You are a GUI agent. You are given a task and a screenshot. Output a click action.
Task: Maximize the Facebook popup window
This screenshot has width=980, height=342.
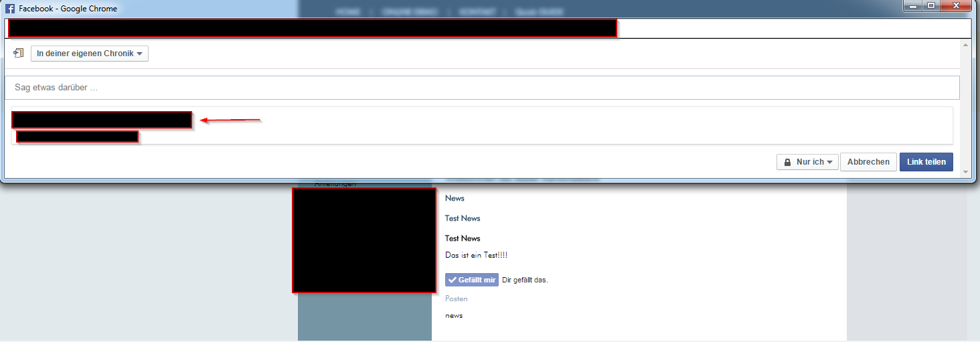pyautogui.click(x=930, y=6)
